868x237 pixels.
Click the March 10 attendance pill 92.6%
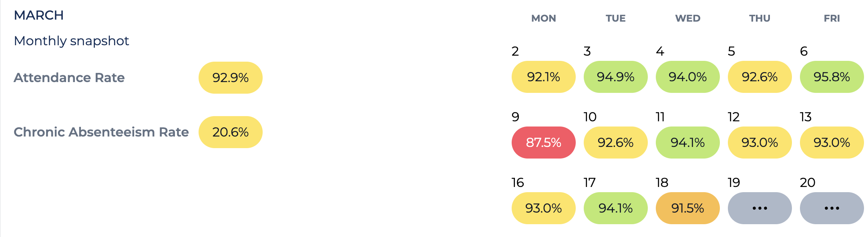[615, 143]
